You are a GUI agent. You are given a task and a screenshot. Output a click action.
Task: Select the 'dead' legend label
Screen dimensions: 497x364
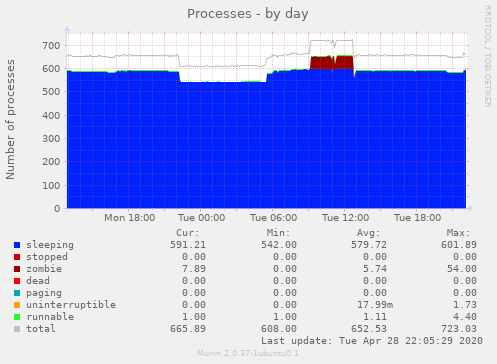38,281
